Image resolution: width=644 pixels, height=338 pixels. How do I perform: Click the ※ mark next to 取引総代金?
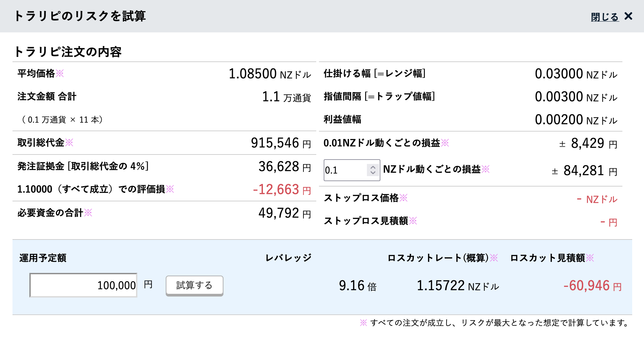coord(69,142)
